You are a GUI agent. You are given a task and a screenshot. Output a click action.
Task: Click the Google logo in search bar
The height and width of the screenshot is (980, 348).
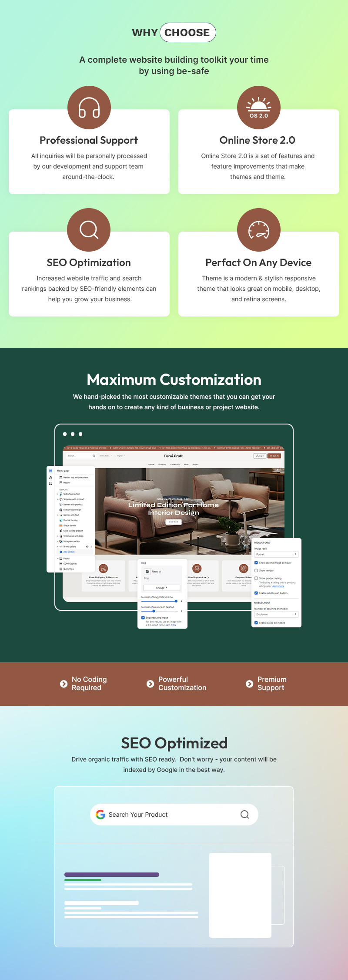(100, 815)
